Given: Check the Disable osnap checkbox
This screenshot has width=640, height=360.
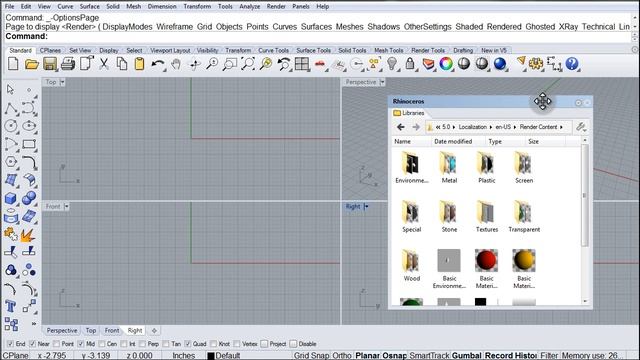Looking at the screenshot, I should click(293, 344).
